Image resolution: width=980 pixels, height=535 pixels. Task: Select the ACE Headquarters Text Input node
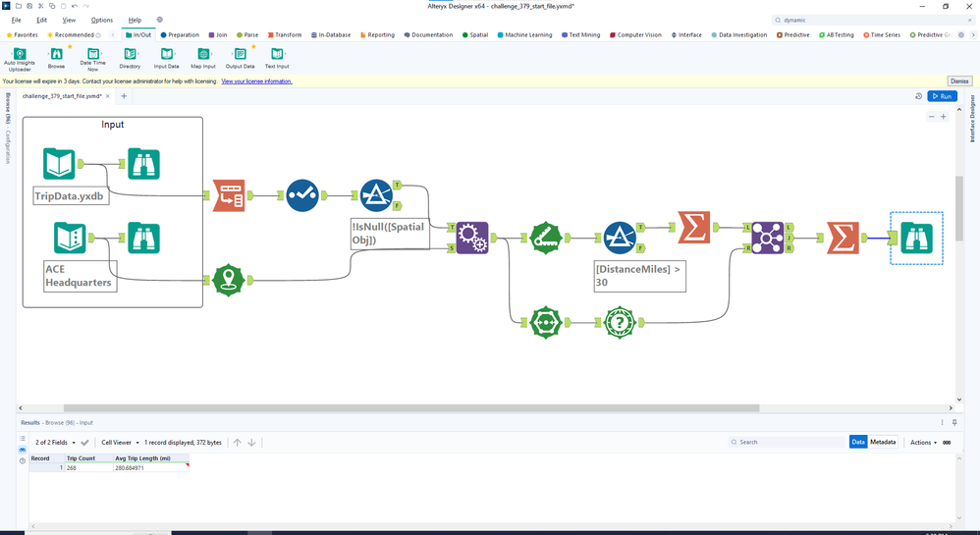pos(70,238)
